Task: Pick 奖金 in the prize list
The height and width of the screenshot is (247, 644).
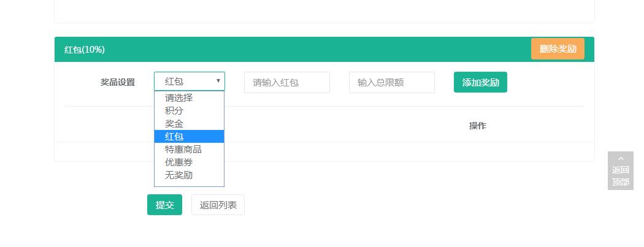Action: coord(189,124)
